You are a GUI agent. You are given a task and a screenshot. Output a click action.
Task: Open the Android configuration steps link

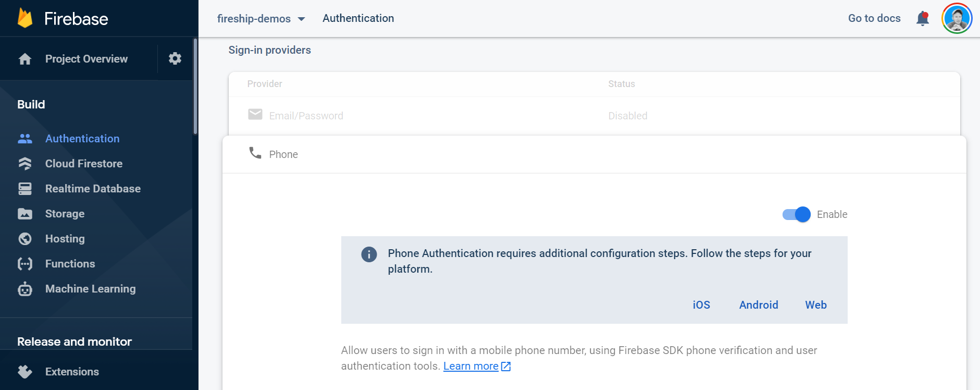(x=759, y=305)
